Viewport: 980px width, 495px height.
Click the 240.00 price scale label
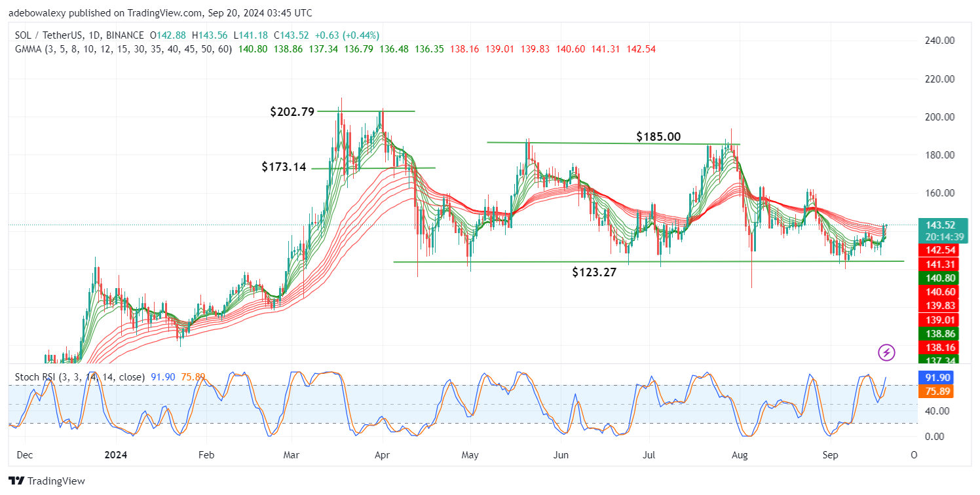pyautogui.click(x=941, y=41)
